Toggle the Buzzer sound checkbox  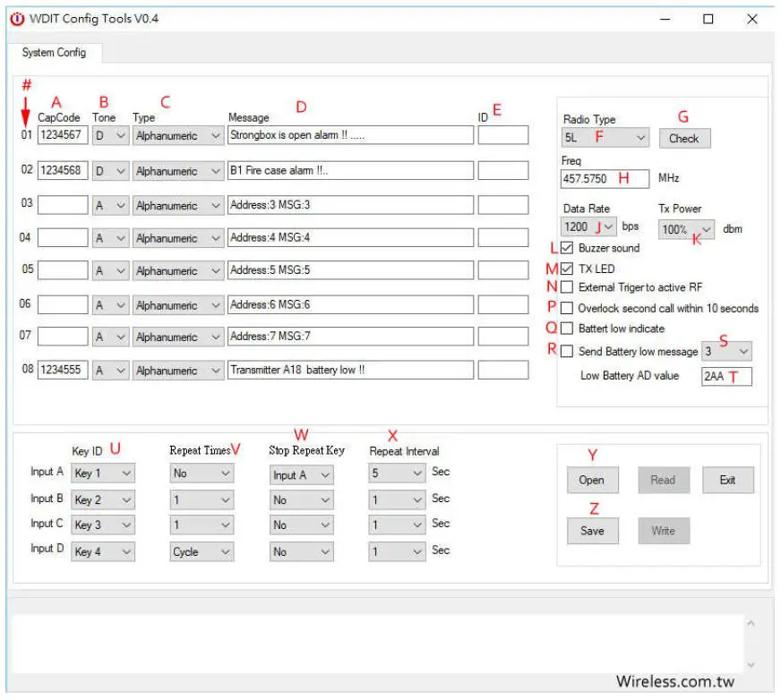(567, 248)
